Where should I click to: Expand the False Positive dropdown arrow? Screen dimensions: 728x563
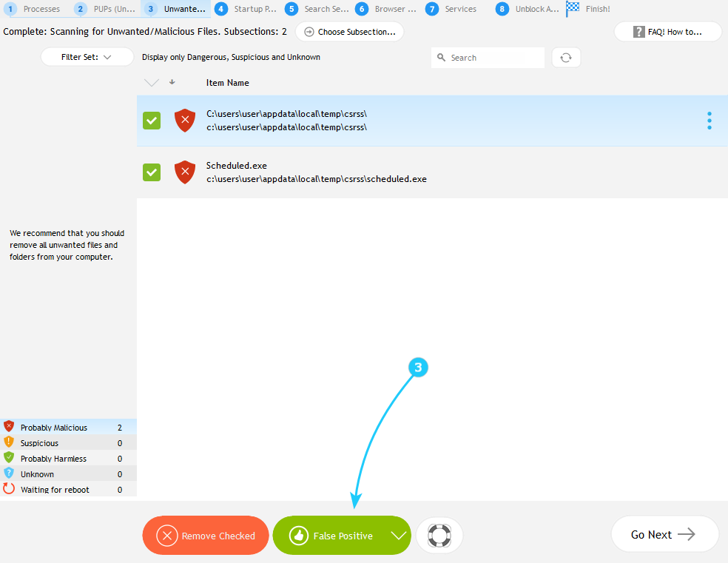pos(399,536)
